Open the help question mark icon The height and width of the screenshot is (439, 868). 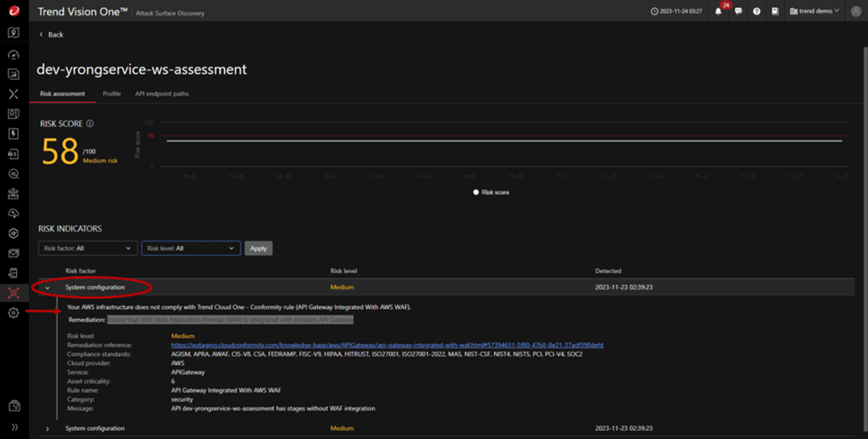[757, 11]
